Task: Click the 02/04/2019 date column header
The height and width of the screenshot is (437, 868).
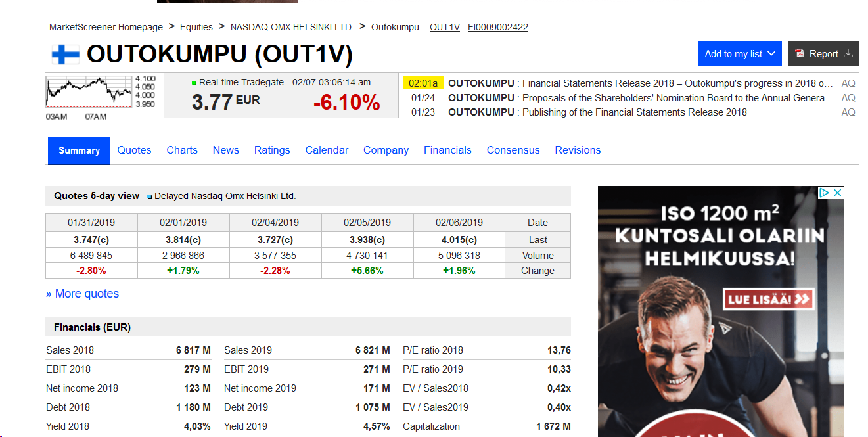Action: click(275, 223)
